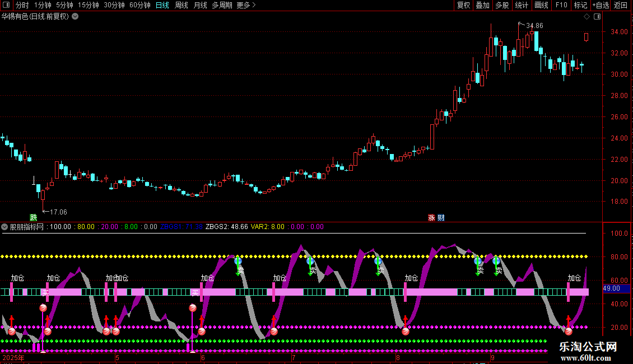Switch to 分时 view
The width and height of the screenshot is (633, 364).
pos(22,5)
